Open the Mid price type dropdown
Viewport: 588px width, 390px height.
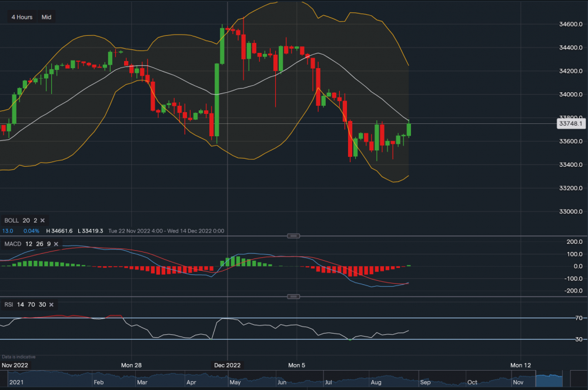pyautogui.click(x=46, y=17)
